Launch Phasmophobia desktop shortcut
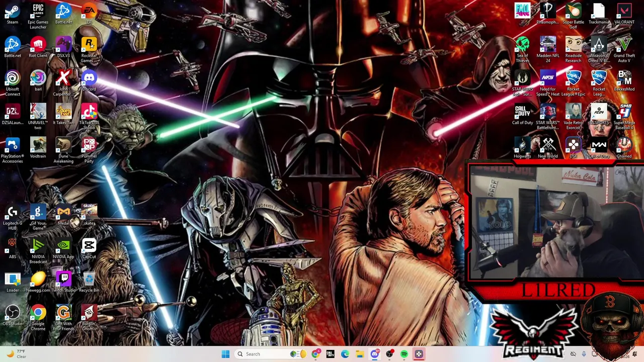 click(x=547, y=14)
